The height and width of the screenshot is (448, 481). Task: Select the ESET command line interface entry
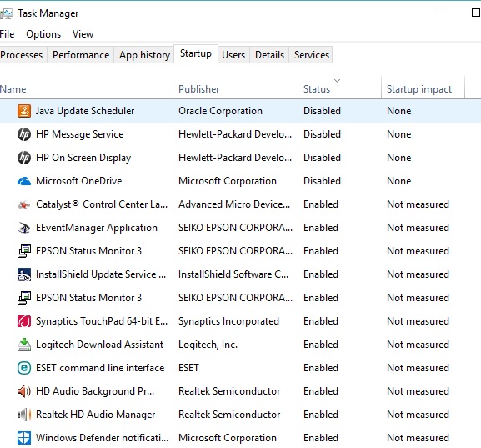tap(100, 368)
